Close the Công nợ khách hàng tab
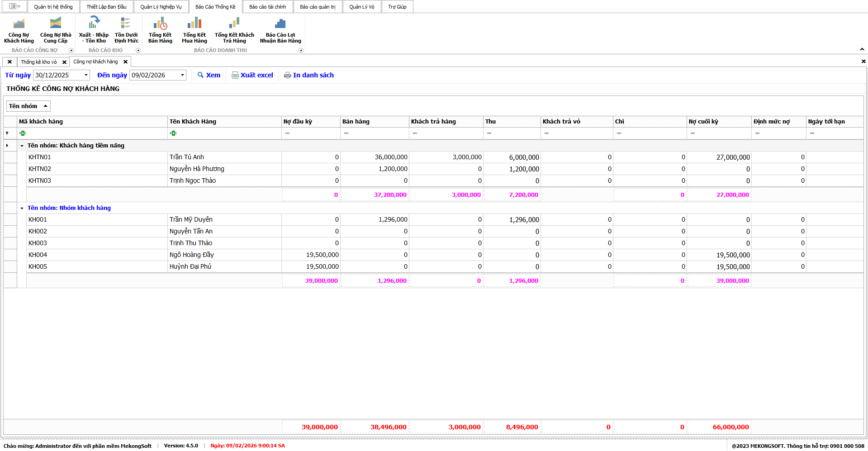 126,62
